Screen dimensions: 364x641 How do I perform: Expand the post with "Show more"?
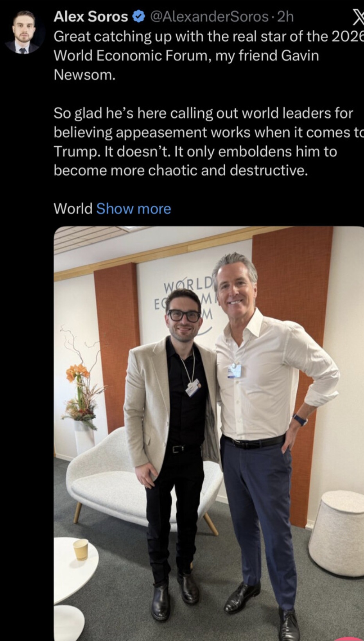(x=134, y=209)
